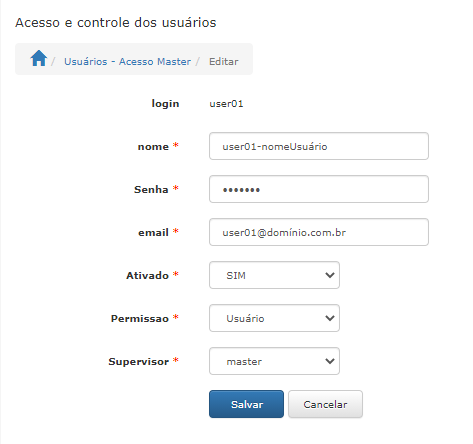
Task: Click the Supervisor field label
Action: tap(139, 361)
